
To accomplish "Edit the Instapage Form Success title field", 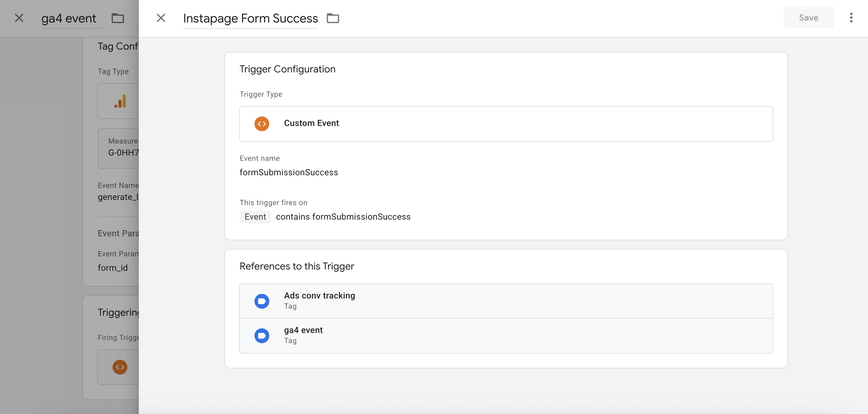I will pyautogui.click(x=250, y=18).
